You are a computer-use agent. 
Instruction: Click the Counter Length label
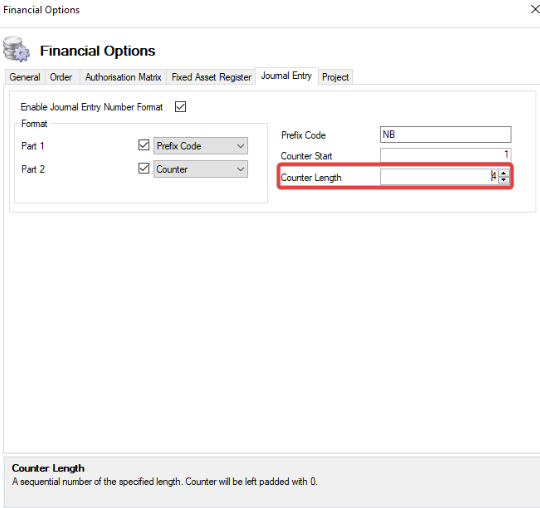click(311, 177)
